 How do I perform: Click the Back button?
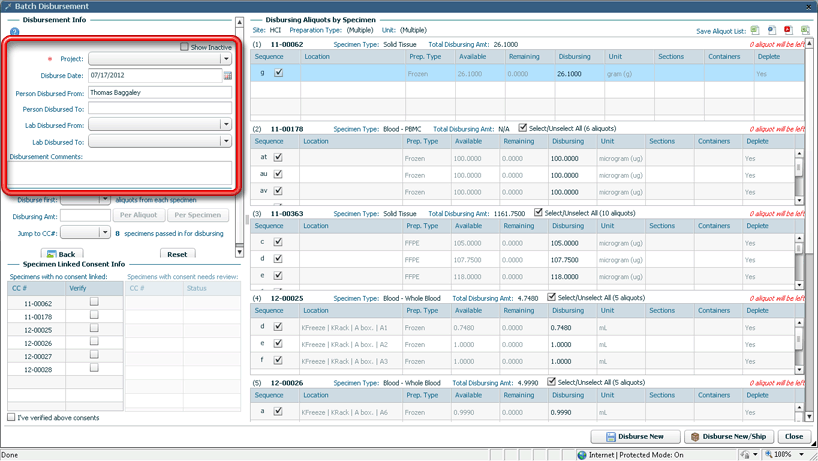(61, 253)
